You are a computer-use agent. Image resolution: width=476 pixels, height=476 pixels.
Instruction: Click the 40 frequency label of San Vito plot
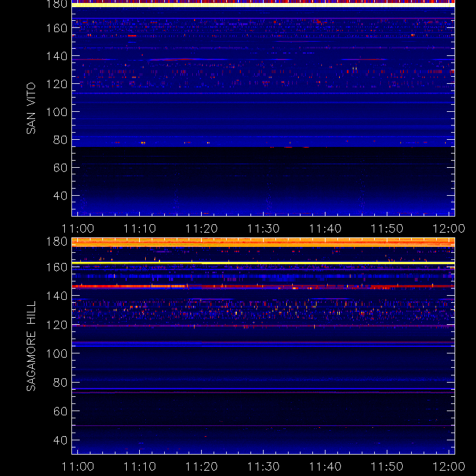pyautogui.click(x=60, y=196)
